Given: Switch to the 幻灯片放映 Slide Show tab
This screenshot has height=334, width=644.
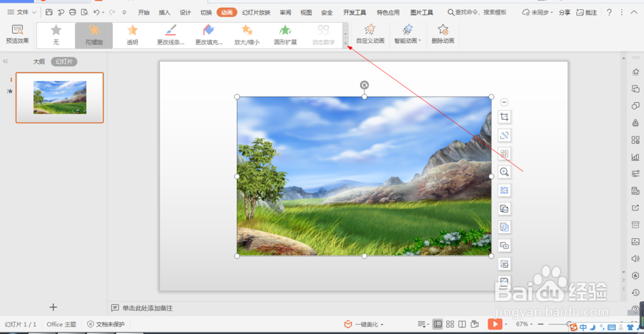Looking at the screenshot, I should coord(256,13).
